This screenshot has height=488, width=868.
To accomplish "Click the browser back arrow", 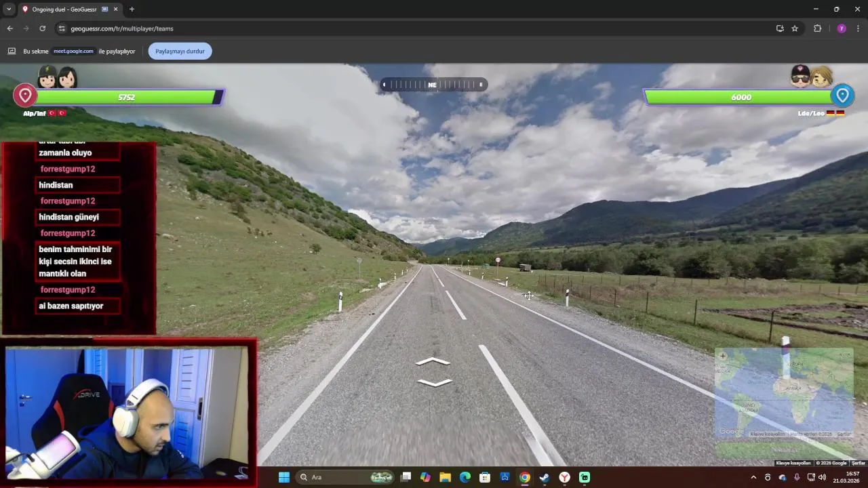I will click(x=9, y=28).
